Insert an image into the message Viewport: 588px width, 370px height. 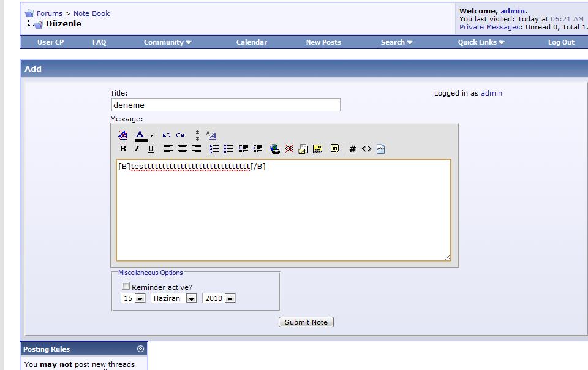point(317,149)
